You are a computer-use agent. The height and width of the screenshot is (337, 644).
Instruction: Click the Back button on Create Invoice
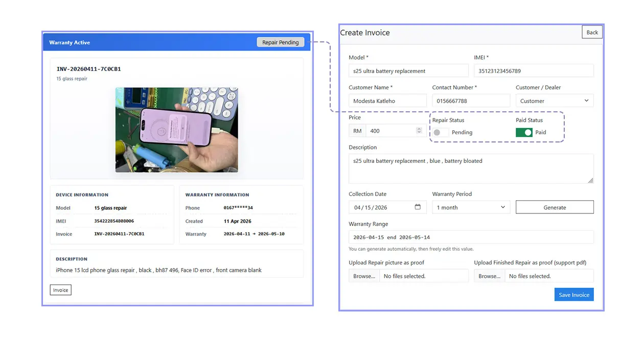click(591, 32)
